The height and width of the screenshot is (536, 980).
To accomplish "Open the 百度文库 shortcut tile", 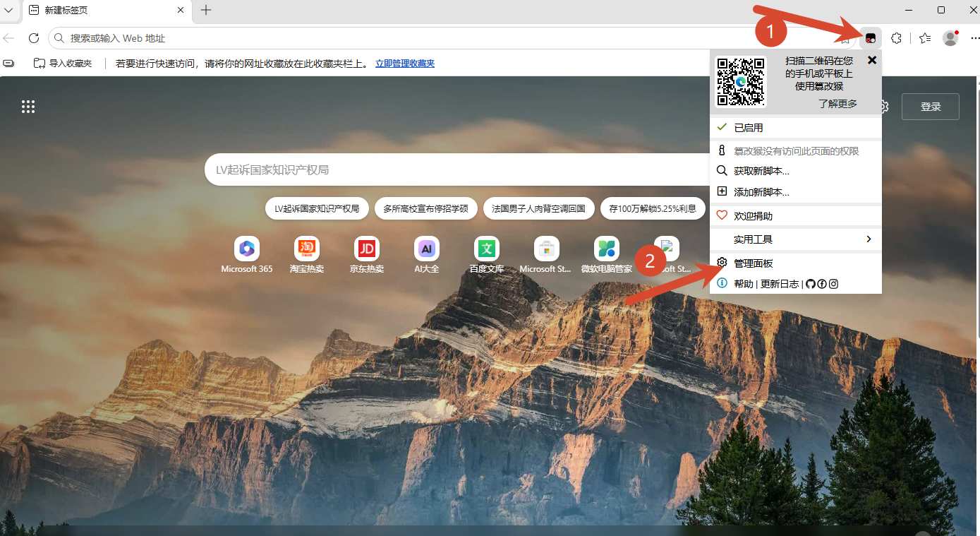I will click(487, 256).
